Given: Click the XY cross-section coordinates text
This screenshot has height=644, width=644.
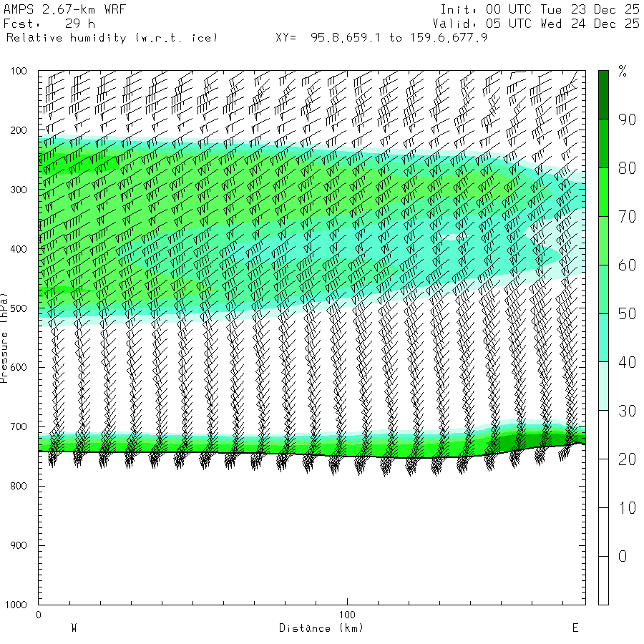Looking at the screenshot, I should tap(381, 38).
